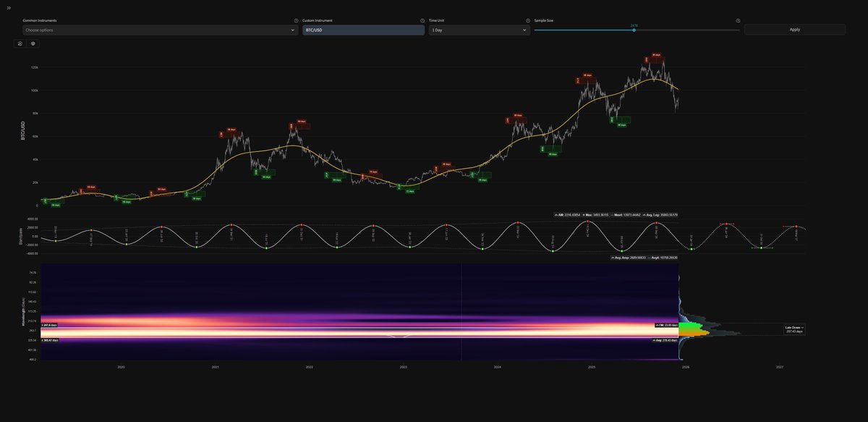Open the Common Instruments dropdown

(160, 30)
